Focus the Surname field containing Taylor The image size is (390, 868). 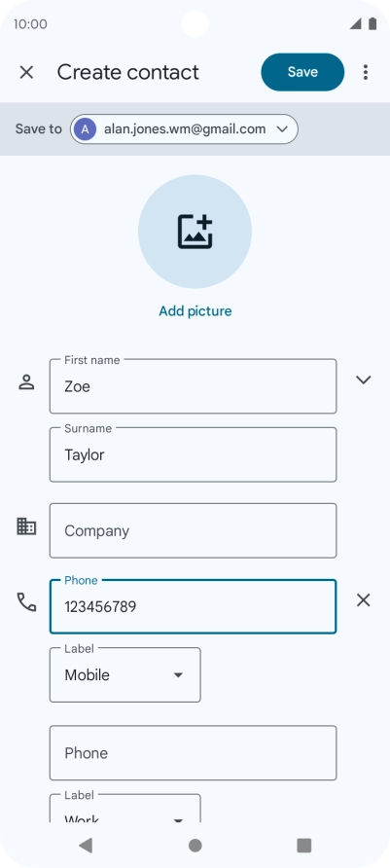(x=194, y=454)
